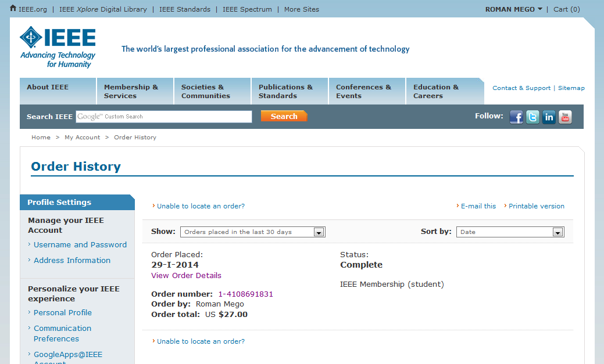This screenshot has width=604, height=364.
Task: Open More Sites link
Action: click(x=302, y=9)
